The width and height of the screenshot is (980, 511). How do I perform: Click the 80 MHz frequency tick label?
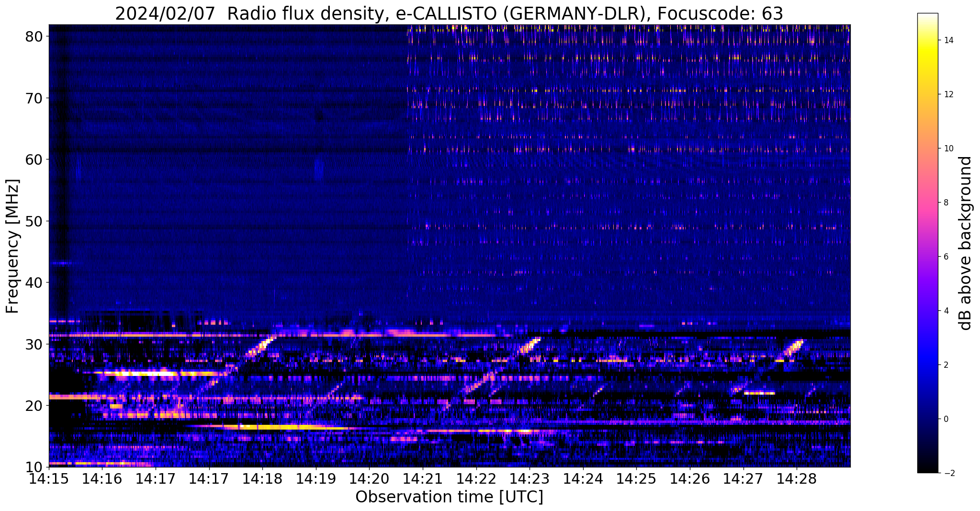34,36
